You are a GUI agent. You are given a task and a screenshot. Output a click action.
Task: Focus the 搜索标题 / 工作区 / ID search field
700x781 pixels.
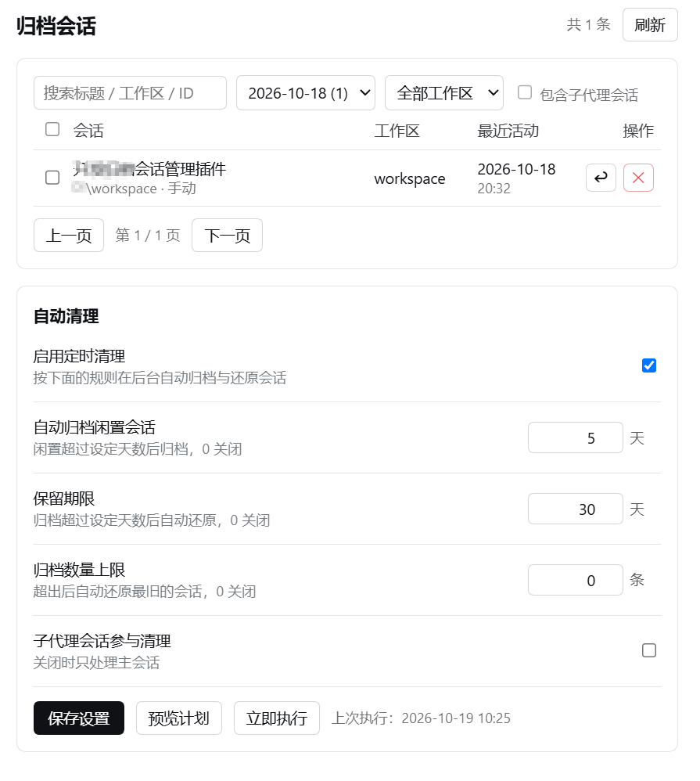coord(130,92)
